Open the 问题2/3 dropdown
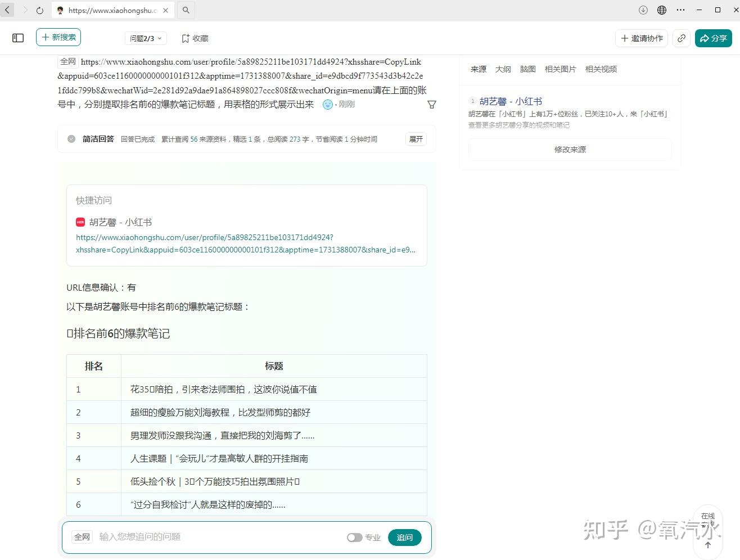 (x=146, y=38)
